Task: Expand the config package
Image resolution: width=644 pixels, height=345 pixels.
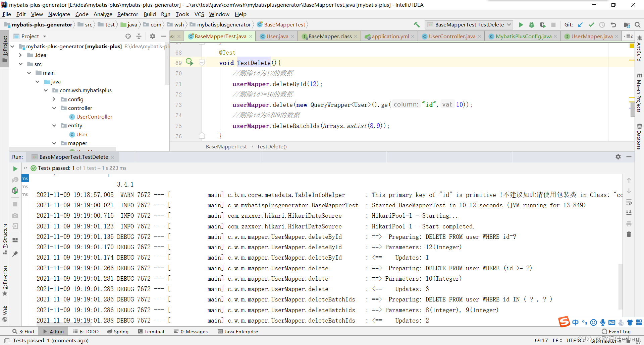Action: 54,99
